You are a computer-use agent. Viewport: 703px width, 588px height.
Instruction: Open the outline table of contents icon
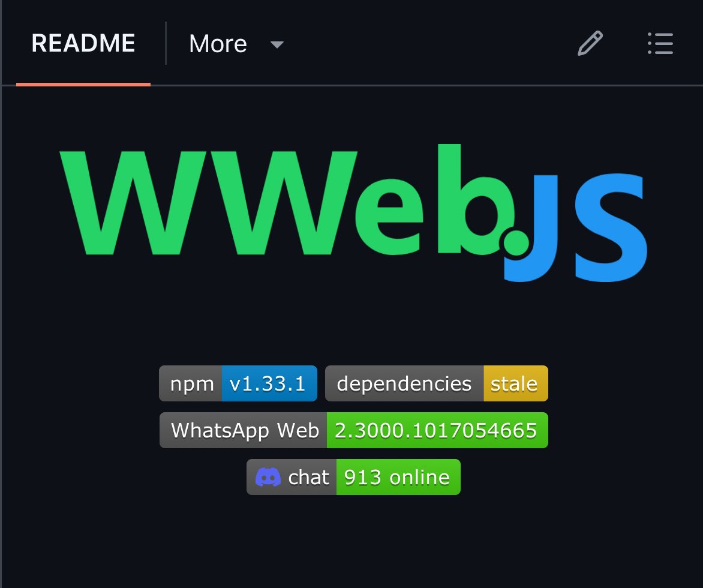(x=660, y=44)
